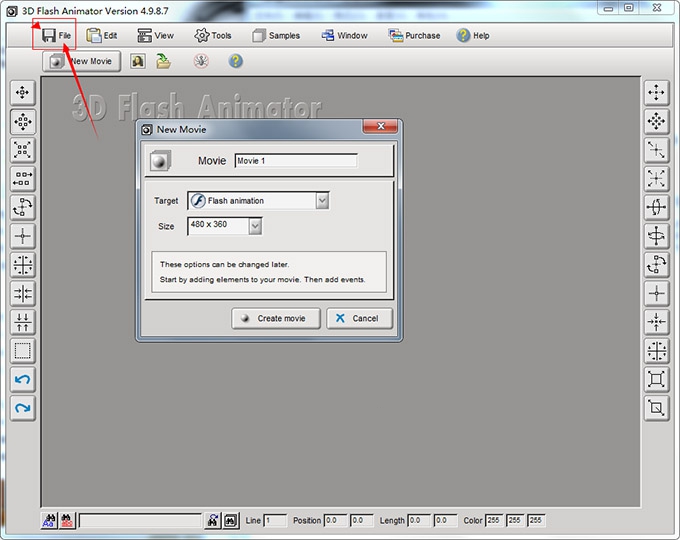Click the search text field in bottom bar
Screen dimensions: 680x540
point(140,520)
